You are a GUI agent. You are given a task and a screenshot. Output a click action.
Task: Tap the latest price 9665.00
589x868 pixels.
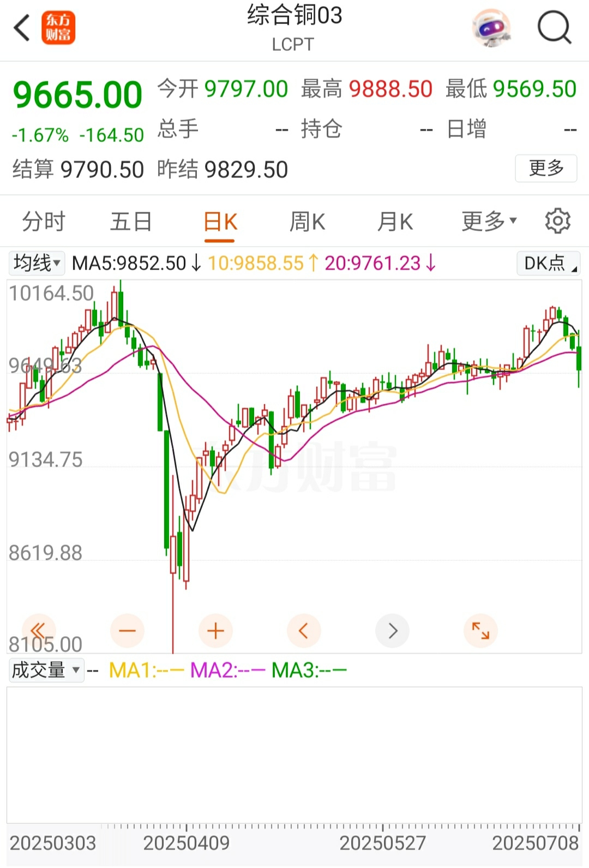pyautogui.click(x=77, y=95)
